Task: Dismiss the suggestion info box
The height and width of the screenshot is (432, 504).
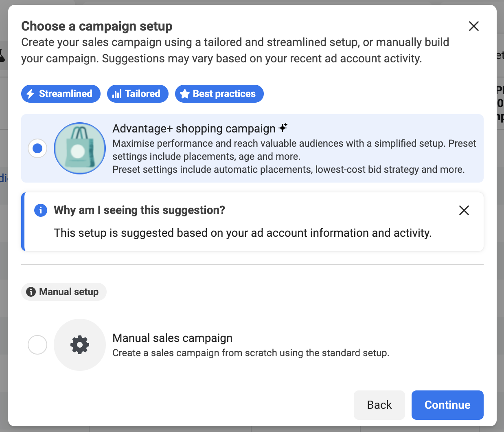Action: [x=464, y=210]
